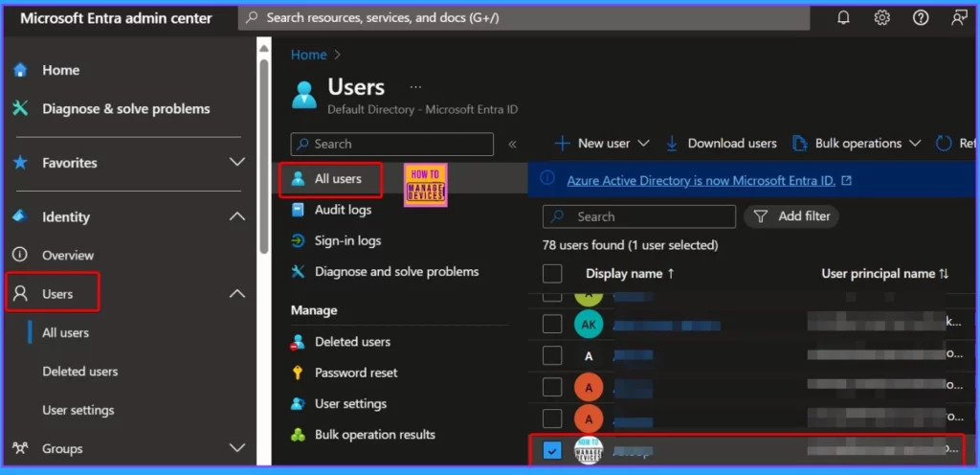Click the Home breadcrumb link
This screenshot has height=475, width=980.
[309, 55]
